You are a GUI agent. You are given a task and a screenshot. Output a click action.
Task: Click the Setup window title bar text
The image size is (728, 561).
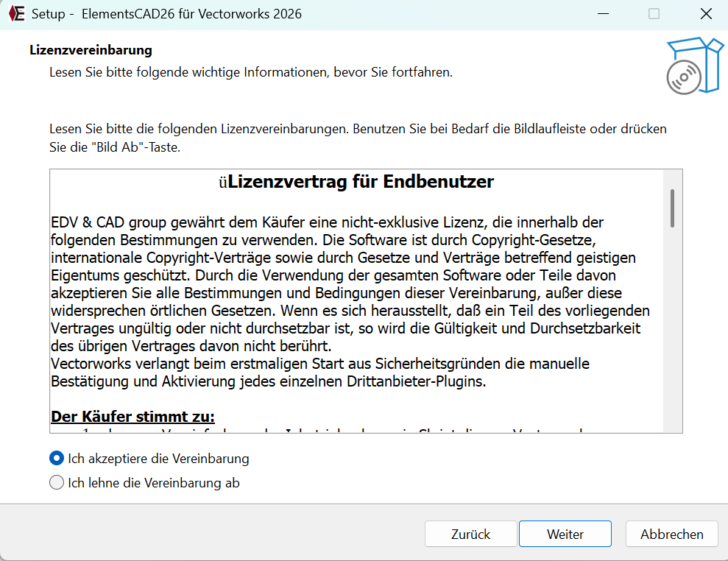coord(166,14)
